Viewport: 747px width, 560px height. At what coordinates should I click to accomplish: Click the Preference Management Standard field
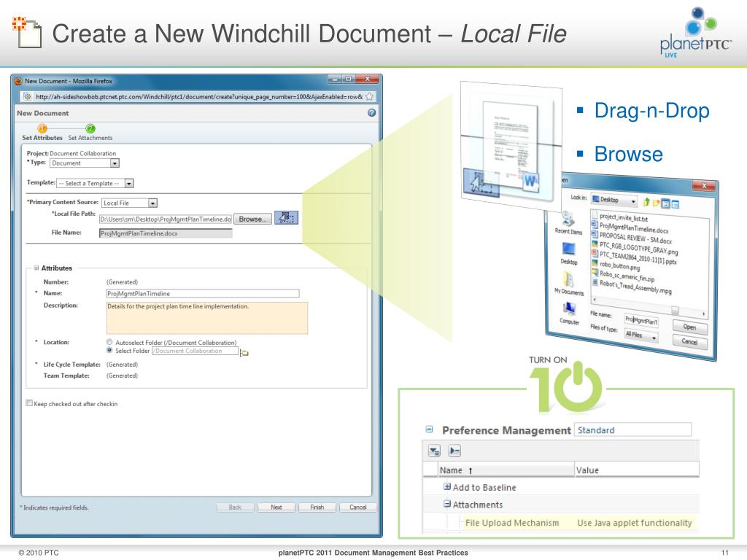[x=632, y=430]
